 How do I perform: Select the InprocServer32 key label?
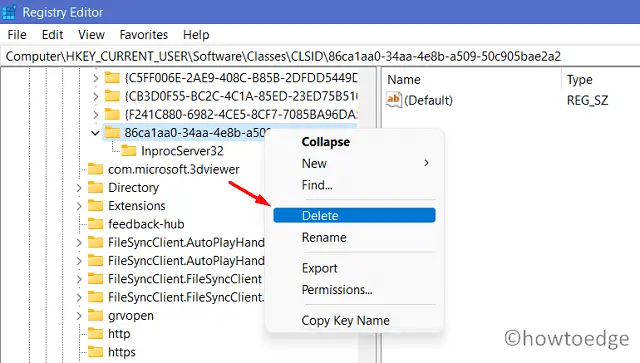pyautogui.click(x=182, y=151)
